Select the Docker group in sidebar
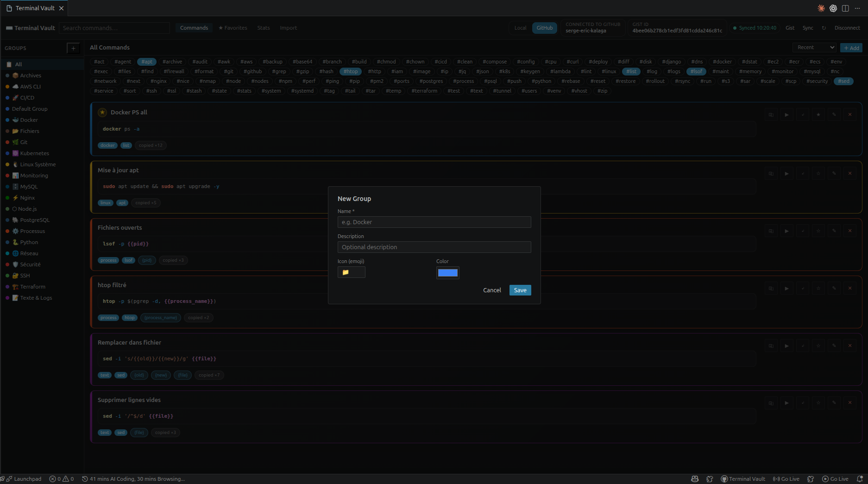This screenshot has width=868, height=484. click(x=42, y=120)
